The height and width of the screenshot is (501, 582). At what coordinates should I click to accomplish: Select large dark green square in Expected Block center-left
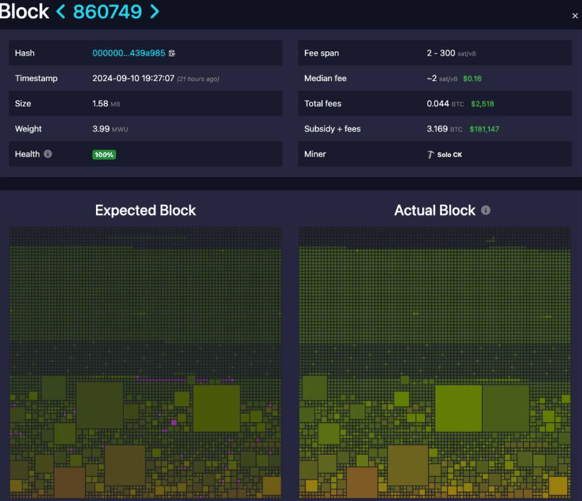(99, 405)
